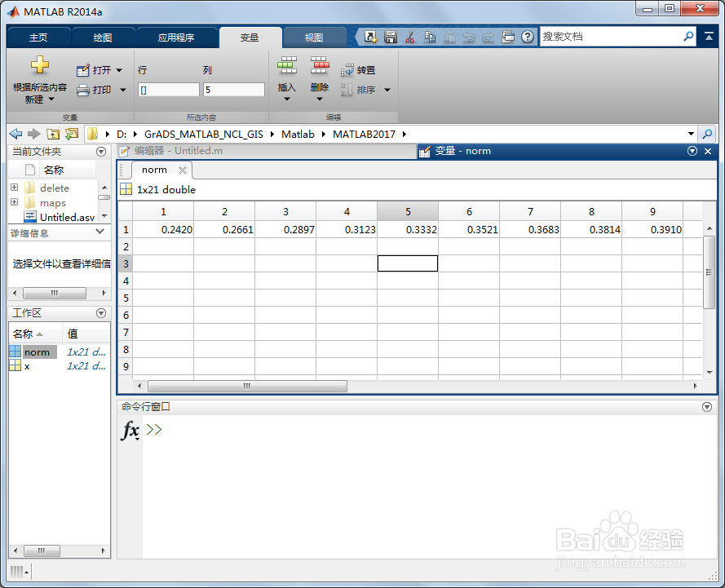The height and width of the screenshot is (588, 725).
Task: Open the Insert dropdown arrow
Action: pos(287,99)
